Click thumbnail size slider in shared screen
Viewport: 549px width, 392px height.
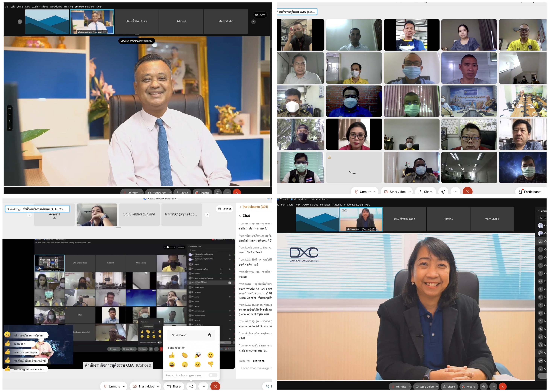click(x=168, y=247)
